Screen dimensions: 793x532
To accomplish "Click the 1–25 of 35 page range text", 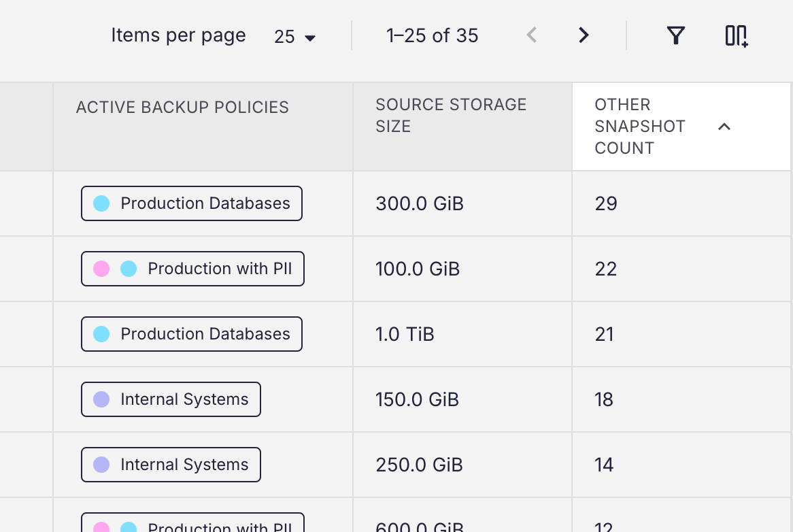I will click(433, 35).
